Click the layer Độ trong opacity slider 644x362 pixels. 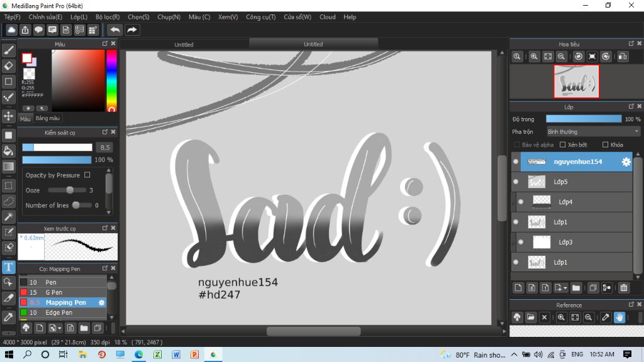584,119
